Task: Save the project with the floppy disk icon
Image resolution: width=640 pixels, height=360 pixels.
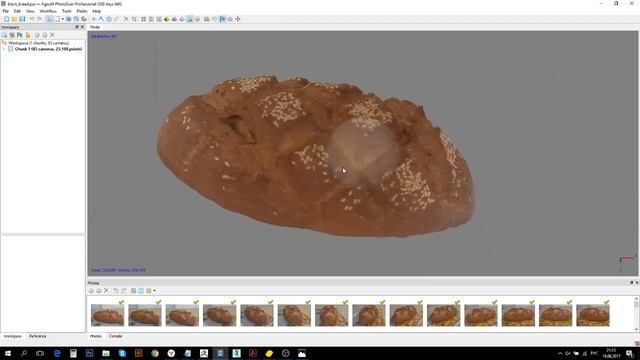Action: [22, 19]
